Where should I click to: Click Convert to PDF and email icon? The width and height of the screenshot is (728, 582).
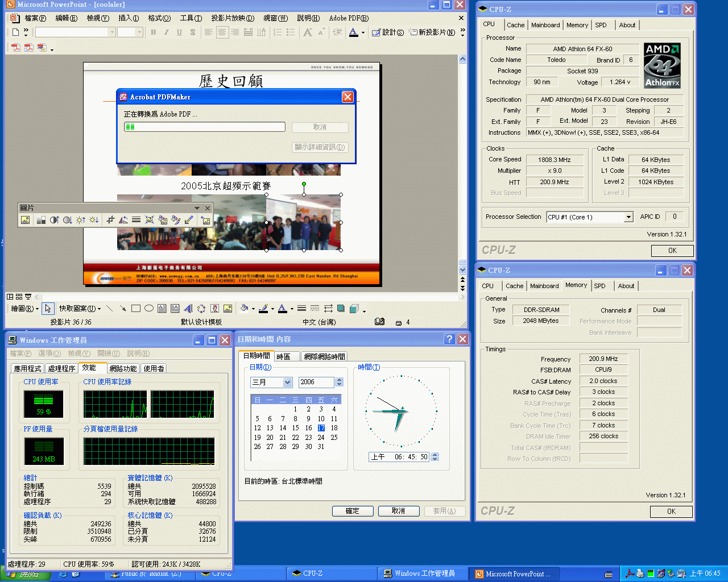(28, 48)
